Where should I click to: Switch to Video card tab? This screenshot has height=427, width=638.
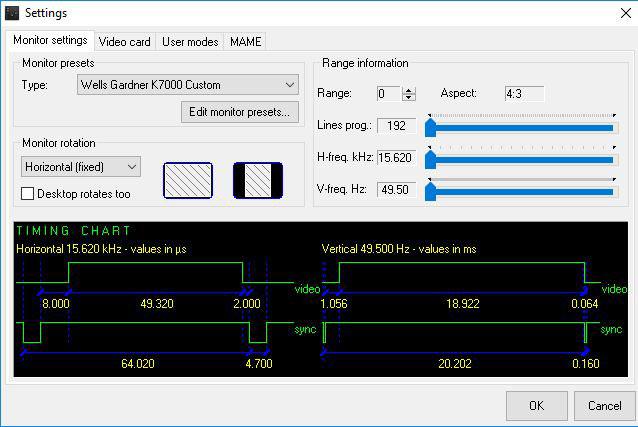(125, 42)
